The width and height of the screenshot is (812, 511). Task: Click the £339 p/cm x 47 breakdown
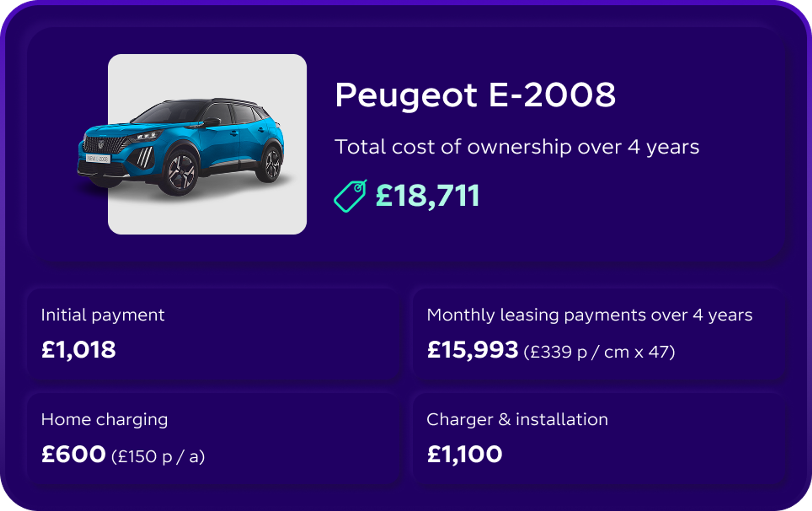[599, 352]
